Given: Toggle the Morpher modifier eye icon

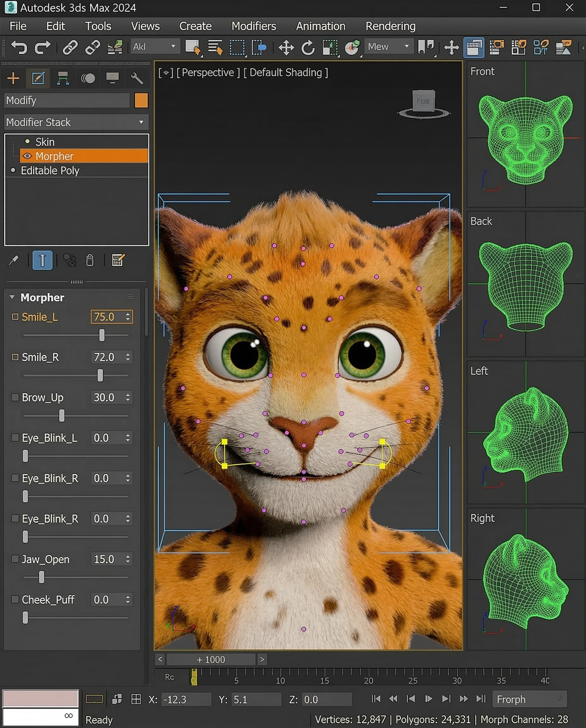Looking at the screenshot, I should point(27,156).
